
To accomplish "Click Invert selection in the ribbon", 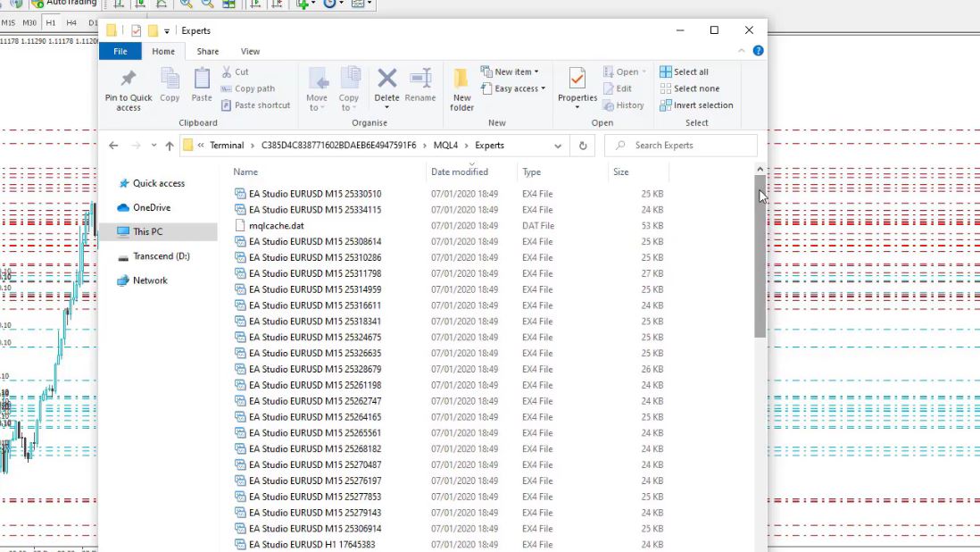I will [x=695, y=105].
